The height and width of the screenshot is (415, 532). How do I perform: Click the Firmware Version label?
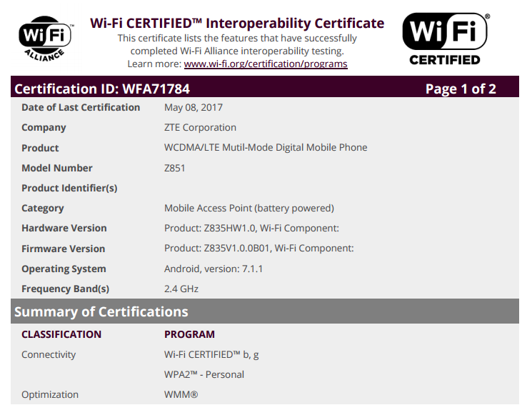(64, 249)
